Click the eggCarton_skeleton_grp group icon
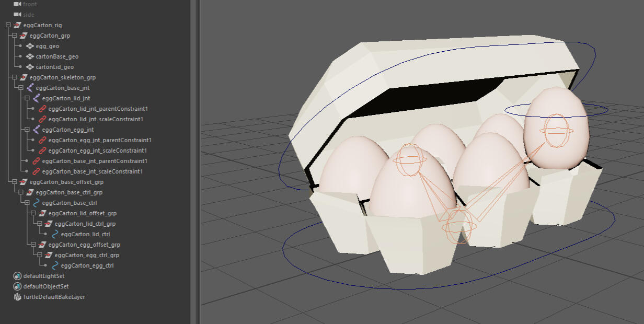The height and width of the screenshot is (324, 644). coord(24,77)
